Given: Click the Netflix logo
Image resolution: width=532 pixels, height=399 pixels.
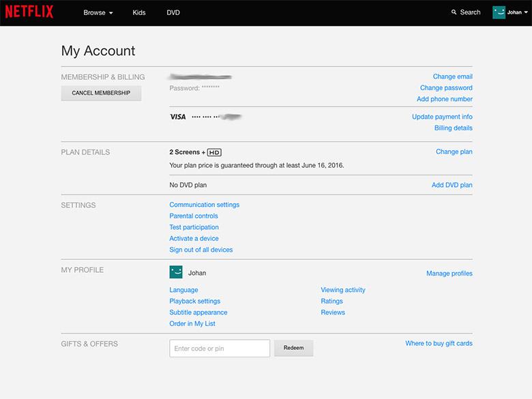Looking at the screenshot, I should coord(29,12).
